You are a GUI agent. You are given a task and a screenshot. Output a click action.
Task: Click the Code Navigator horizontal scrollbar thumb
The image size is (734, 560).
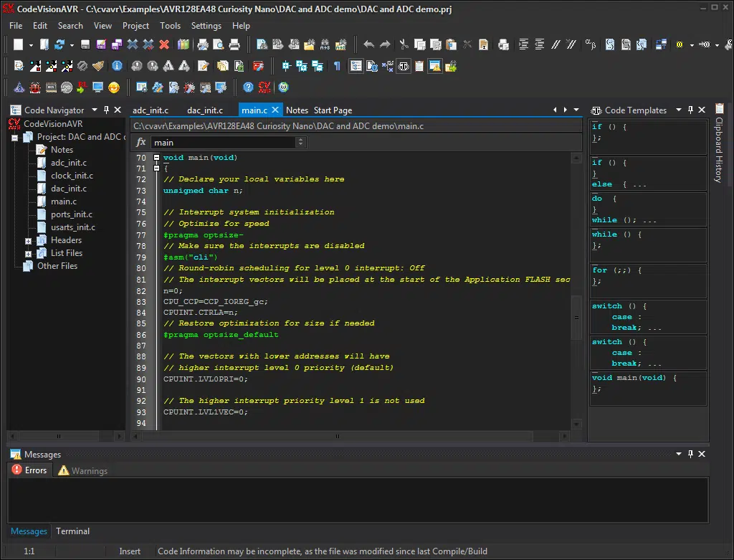click(59, 436)
